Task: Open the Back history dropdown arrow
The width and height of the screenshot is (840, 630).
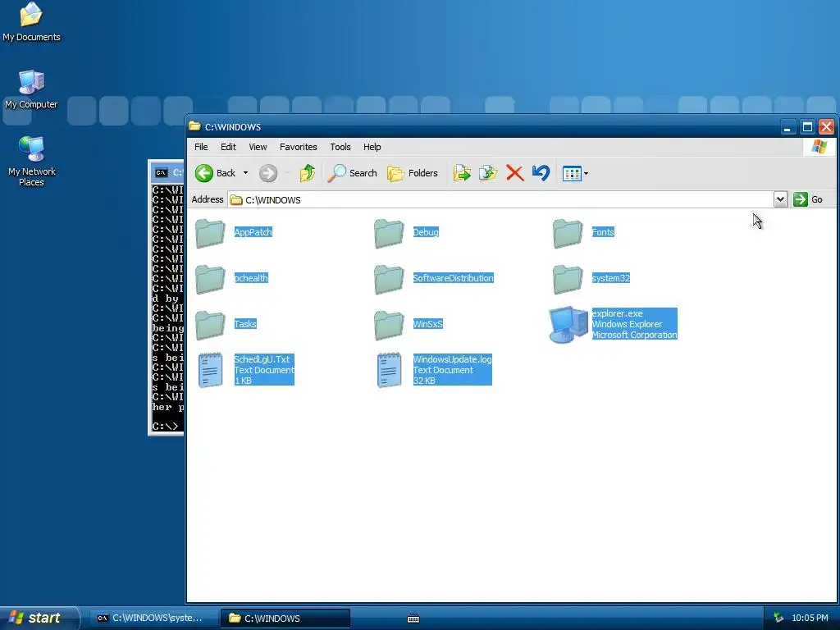Action: click(245, 173)
